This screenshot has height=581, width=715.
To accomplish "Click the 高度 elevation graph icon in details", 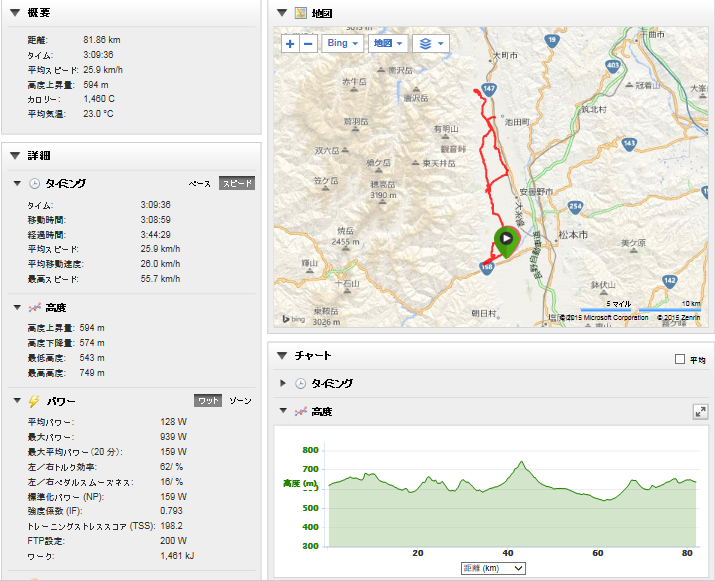I will [x=34, y=308].
